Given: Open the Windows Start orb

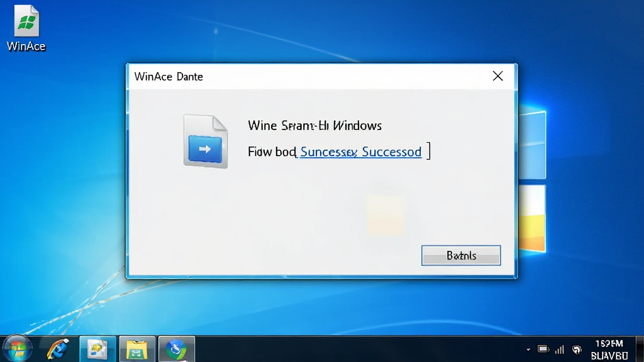Looking at the screenshot, I should 16,349.
